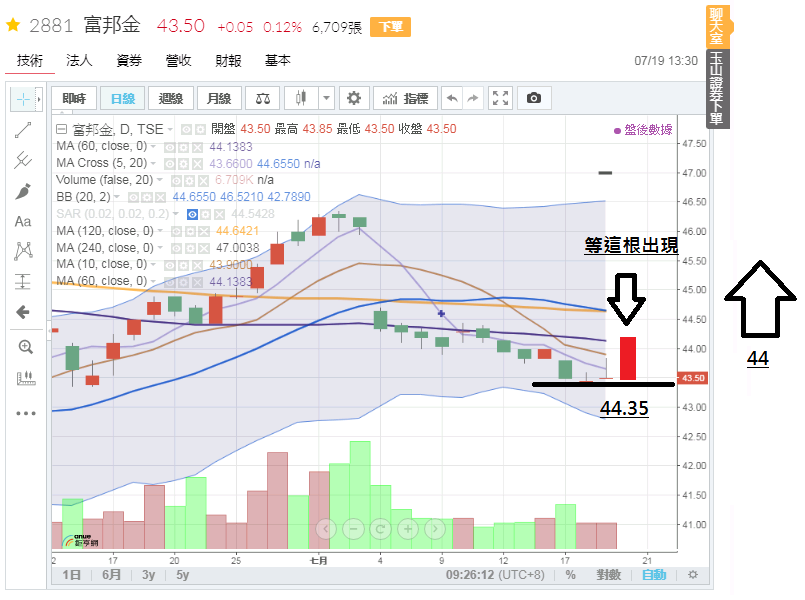Zoom out with the circular minus button
The width and height of the screenshot is (805, 600).
coord(353,529)
